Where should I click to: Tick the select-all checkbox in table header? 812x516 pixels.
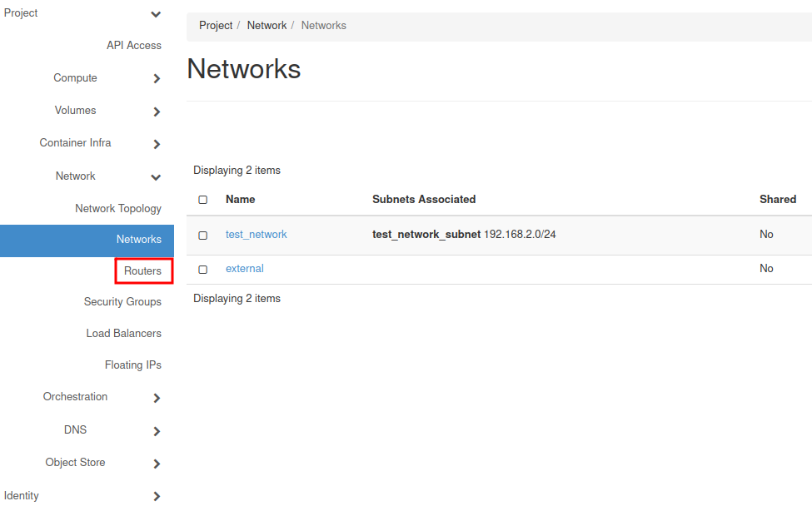pyautogui.click(x=203, y=200)
